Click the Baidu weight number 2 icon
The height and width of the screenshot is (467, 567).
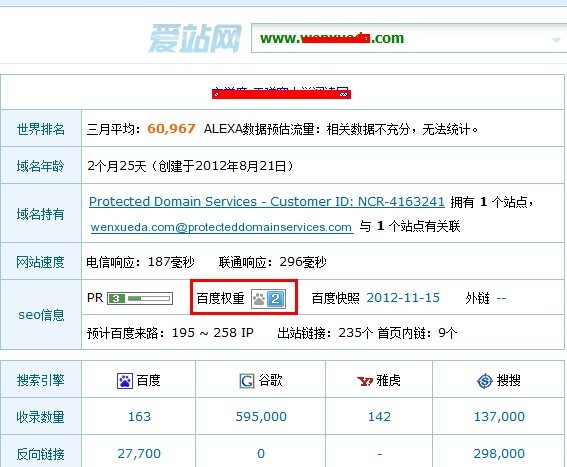click(276, 299)
